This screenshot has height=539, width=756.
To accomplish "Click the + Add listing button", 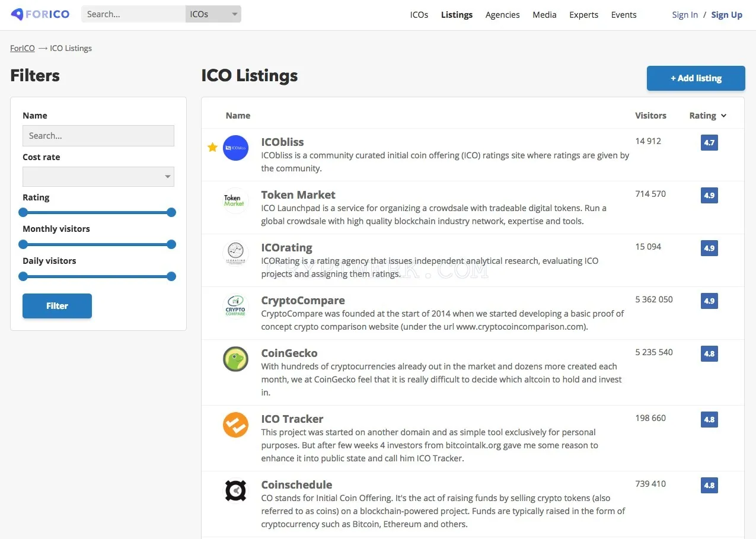I will (696, 78).
